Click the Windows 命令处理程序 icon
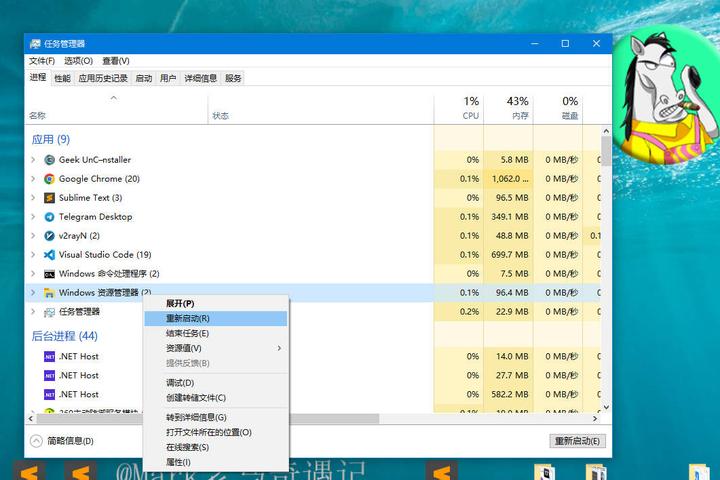720x480 pixels. (49, 274)
